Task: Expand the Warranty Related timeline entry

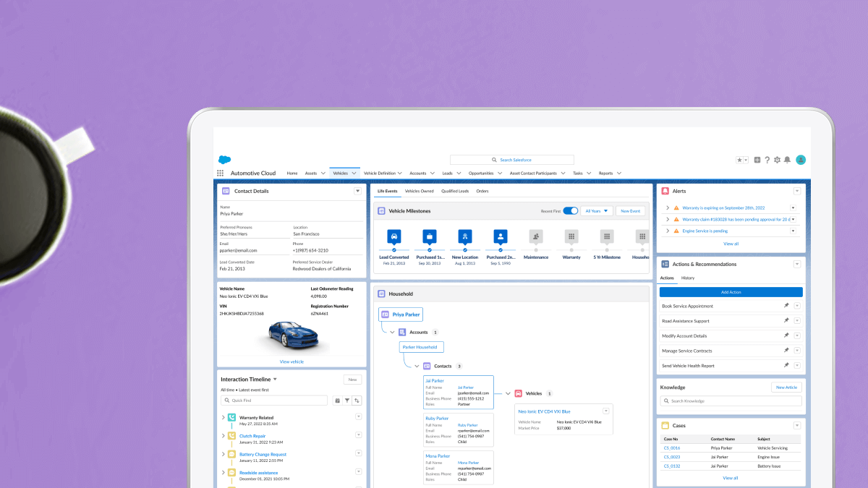Action: click(223, 417)
